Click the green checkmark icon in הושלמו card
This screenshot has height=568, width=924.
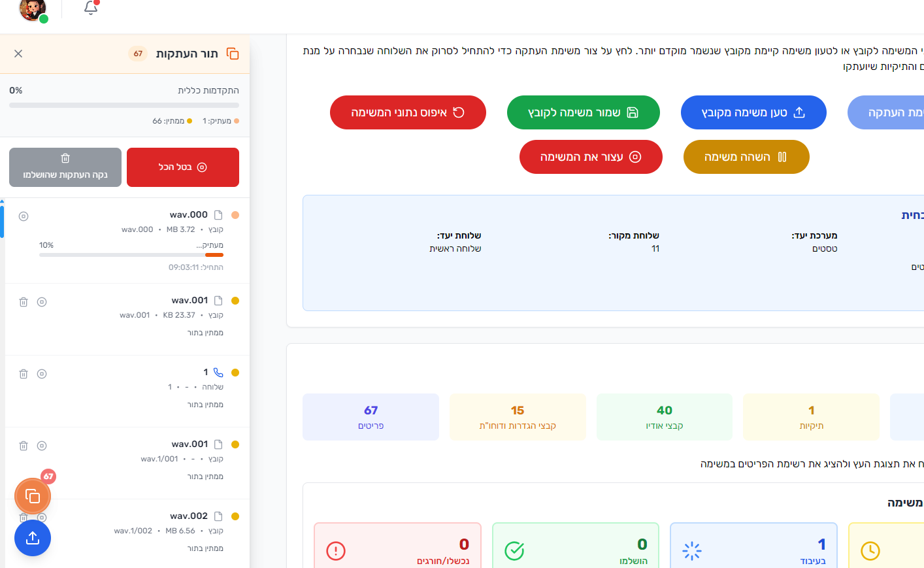[514, 551]
